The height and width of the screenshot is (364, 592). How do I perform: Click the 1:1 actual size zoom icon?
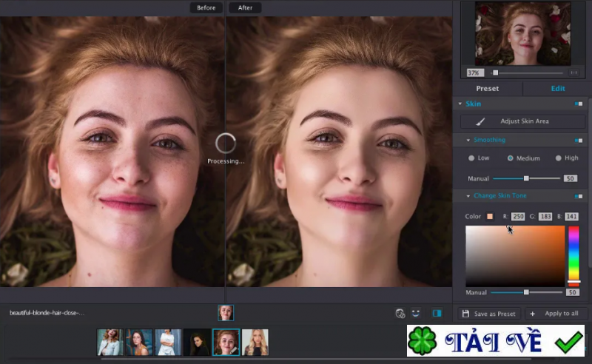[x=574, y=73]
